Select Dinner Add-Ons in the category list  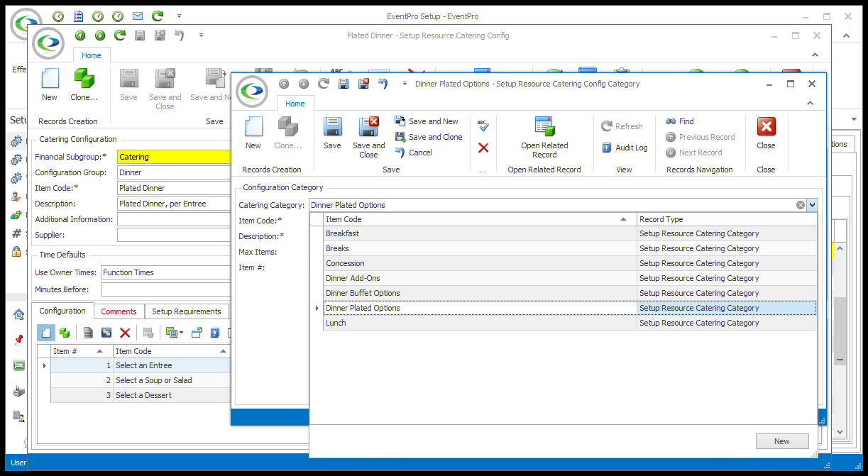click(x=570, y=278)
